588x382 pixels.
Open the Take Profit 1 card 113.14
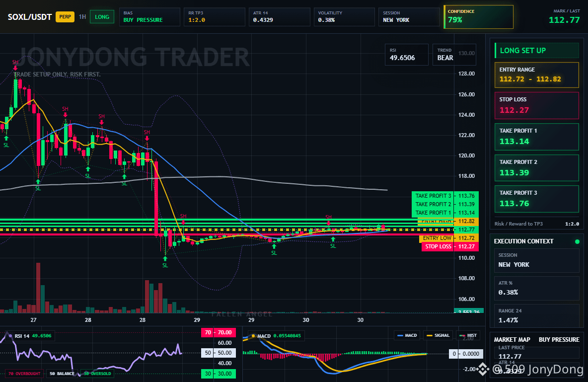(x=537, y=137)
